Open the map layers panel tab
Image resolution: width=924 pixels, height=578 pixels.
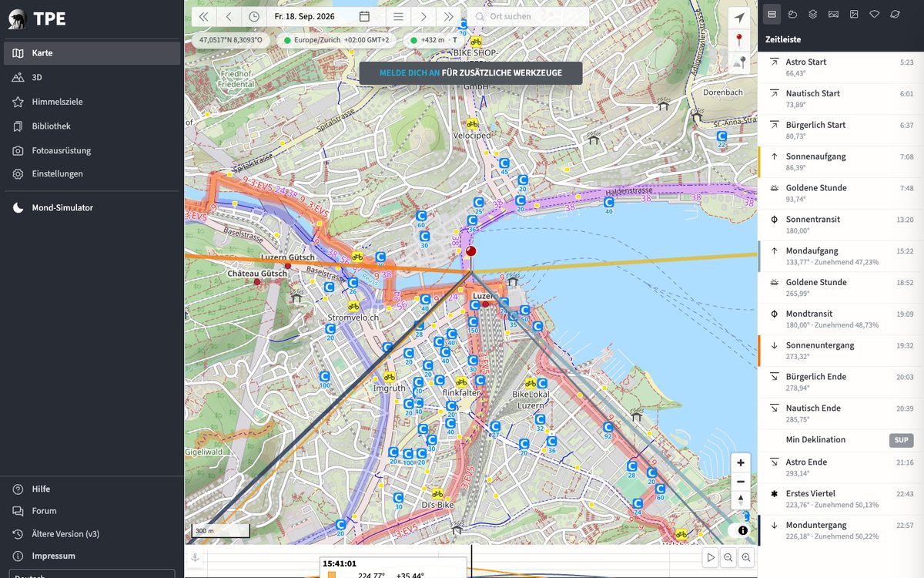pos(812,14)
